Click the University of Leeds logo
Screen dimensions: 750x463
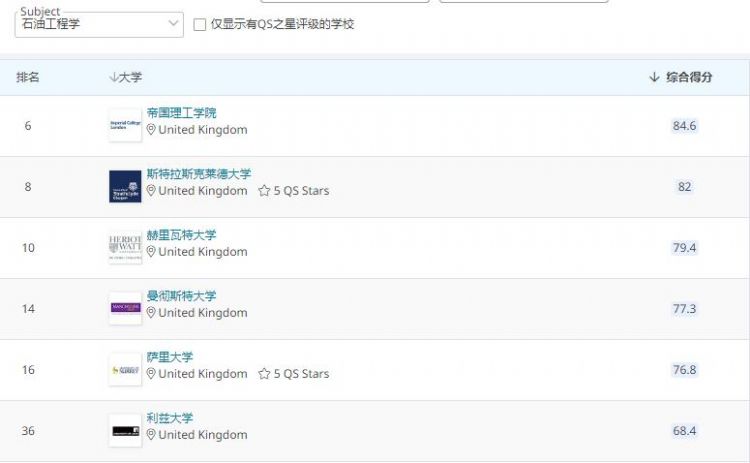tap(125, 430)
